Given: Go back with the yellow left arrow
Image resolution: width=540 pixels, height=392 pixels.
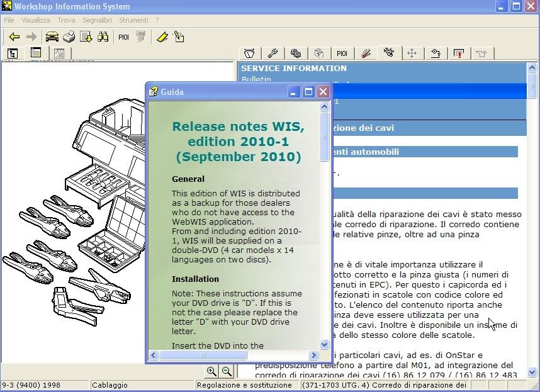Looking at the screenshot, I should [14, 37].
